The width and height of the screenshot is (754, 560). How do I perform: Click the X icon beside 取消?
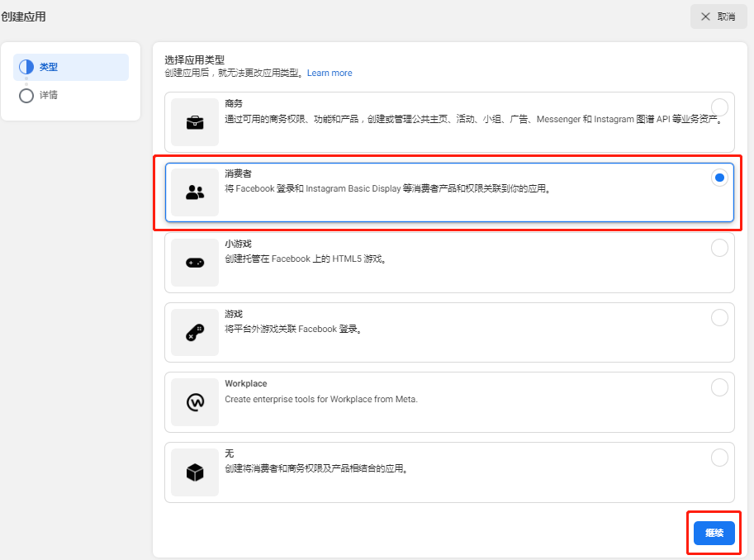[705, 17]
